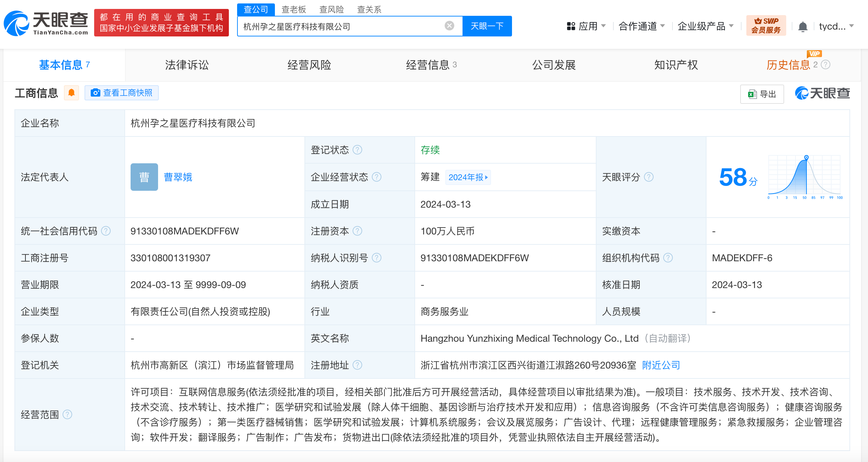Expand the 企业级产品 dropdown

(705, 26)
